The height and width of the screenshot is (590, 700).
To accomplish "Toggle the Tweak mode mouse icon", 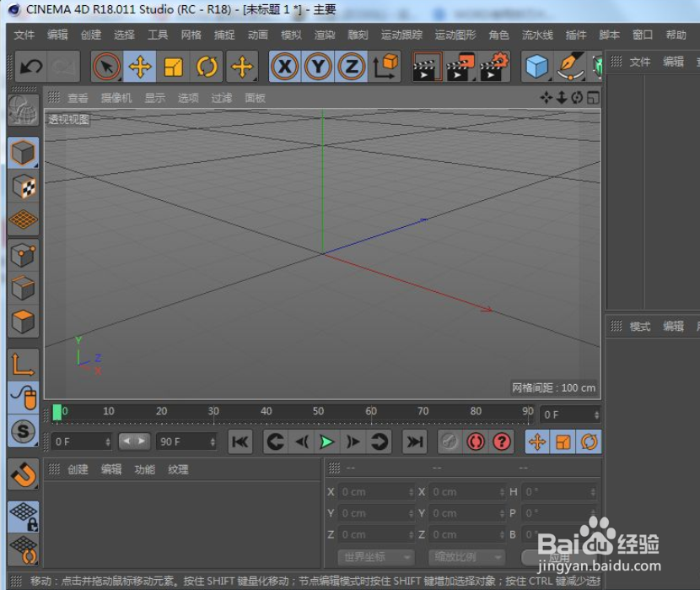I will point(24,398).
